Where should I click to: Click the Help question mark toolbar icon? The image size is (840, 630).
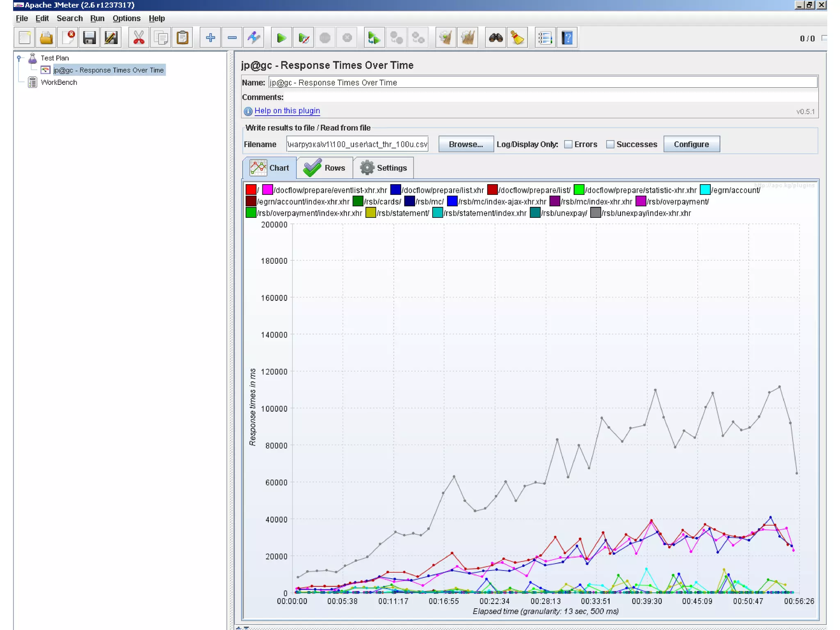(x=567, y=38)
